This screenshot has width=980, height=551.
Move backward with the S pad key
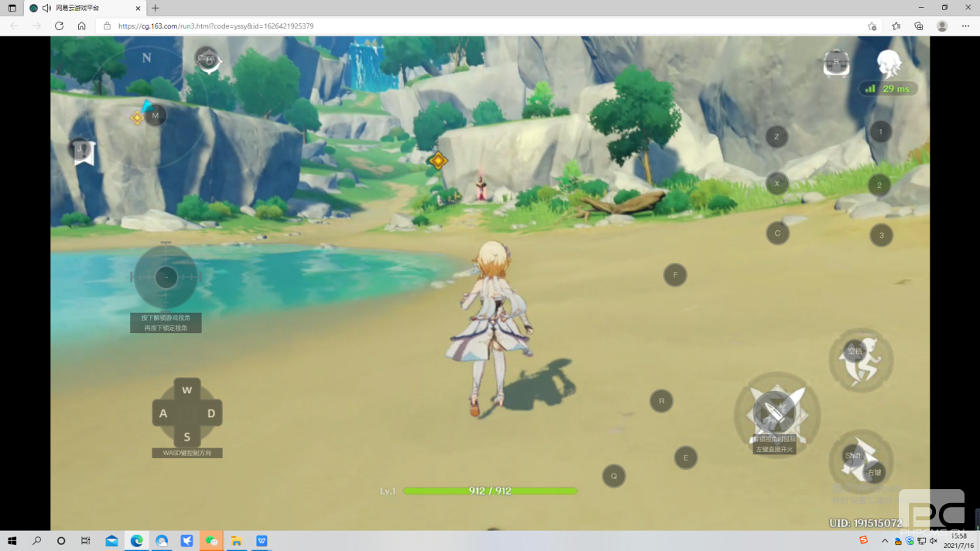click(x=187, y=437)
